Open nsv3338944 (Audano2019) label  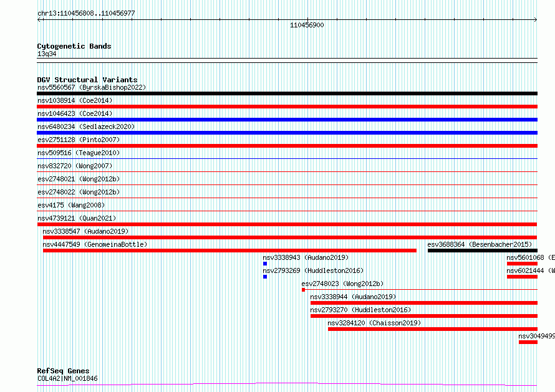[353, 297]
